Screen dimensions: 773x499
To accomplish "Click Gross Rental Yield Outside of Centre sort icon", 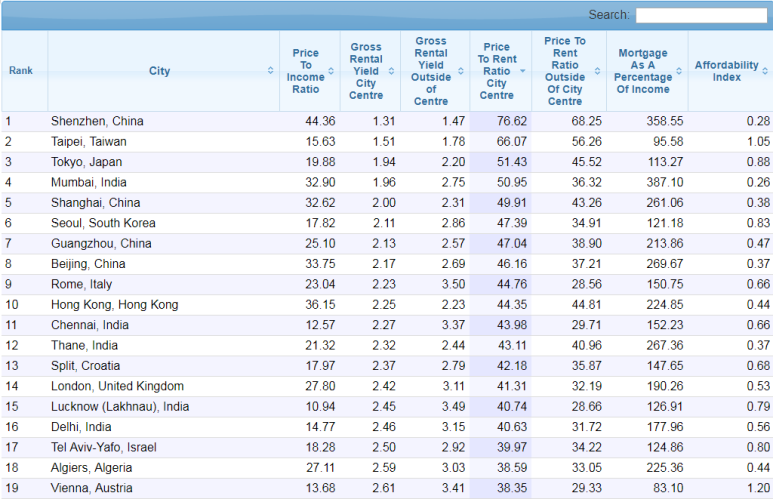I will click(x=461, y=71).
